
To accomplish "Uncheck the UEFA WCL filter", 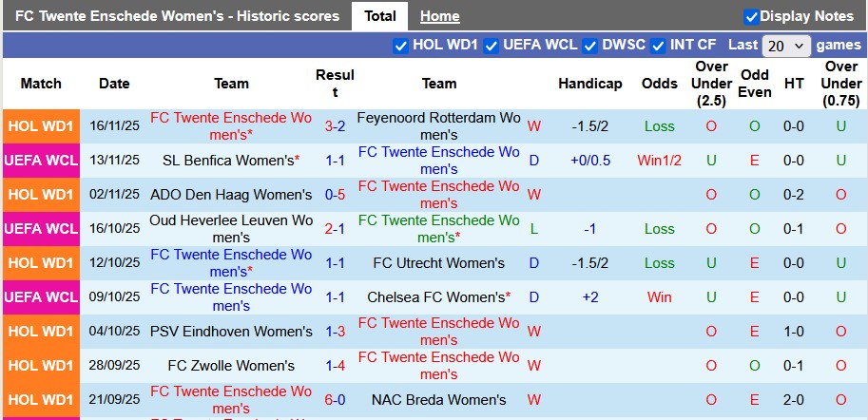I will click(x=491, y=45).
